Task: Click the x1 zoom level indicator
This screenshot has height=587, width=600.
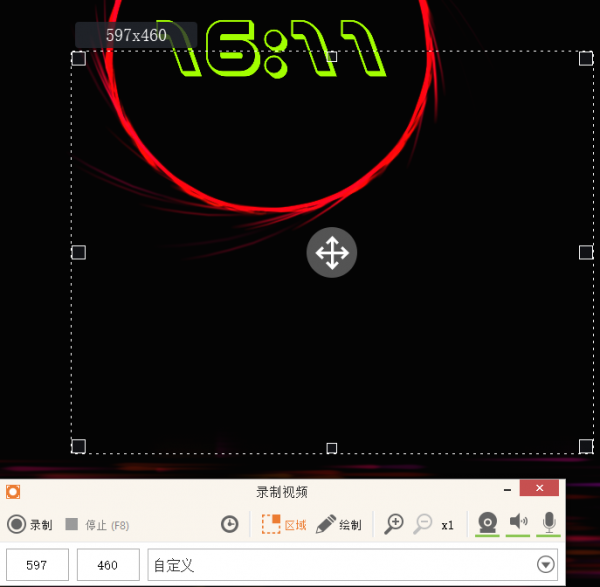Action: (447, 525)
